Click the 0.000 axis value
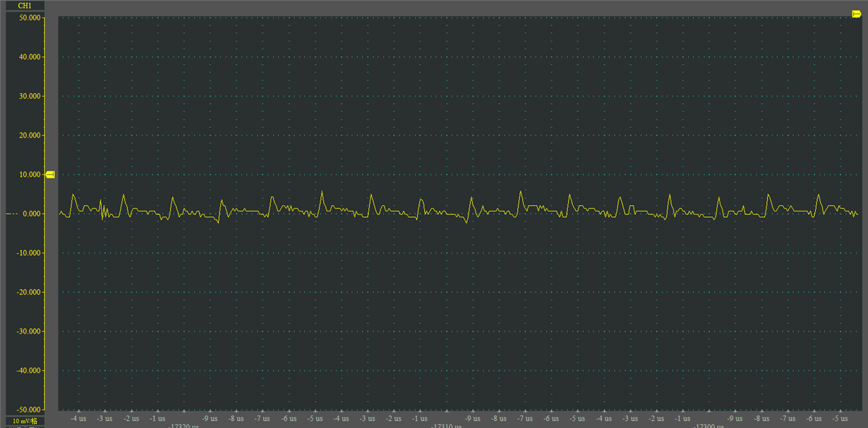 click(32, 214)
